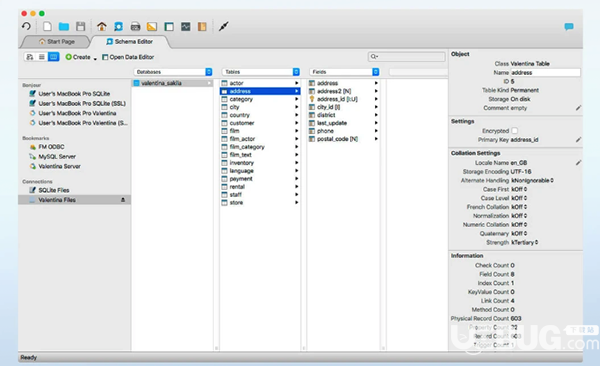The width and height of the screenshot is (600, 366).
Task: Click the Name field containing address
Action: (545, 72)
